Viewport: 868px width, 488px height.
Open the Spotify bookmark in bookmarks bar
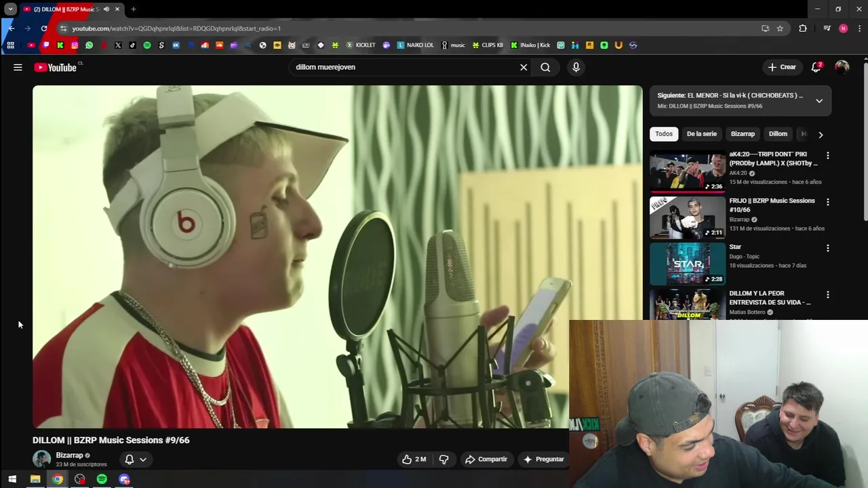click(147, 45)
